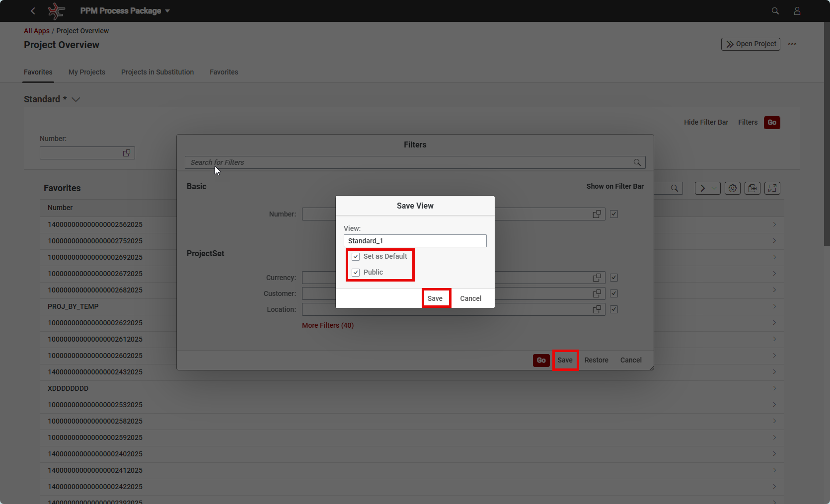Image resolution: width=830 pixels, height=504 pixels.
Task: Cancel the Save View dialog
Action: [470, 298]
